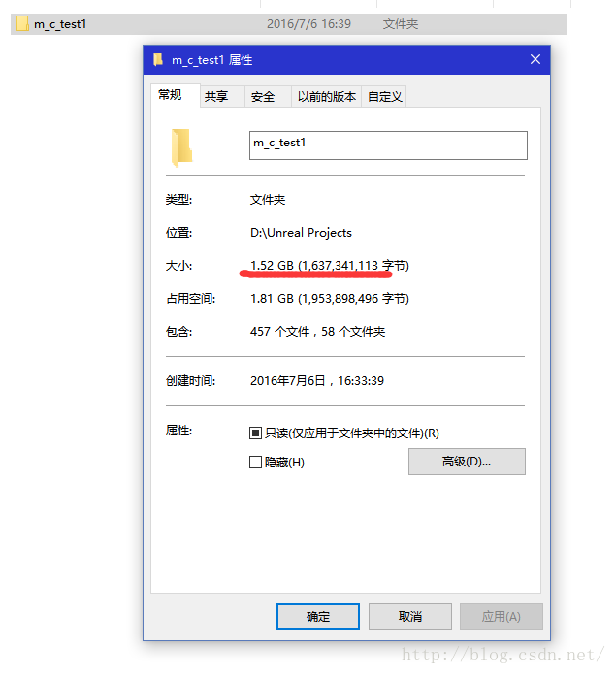
Task: Click the location path D:\Unreal Projects
Action: 301,233
